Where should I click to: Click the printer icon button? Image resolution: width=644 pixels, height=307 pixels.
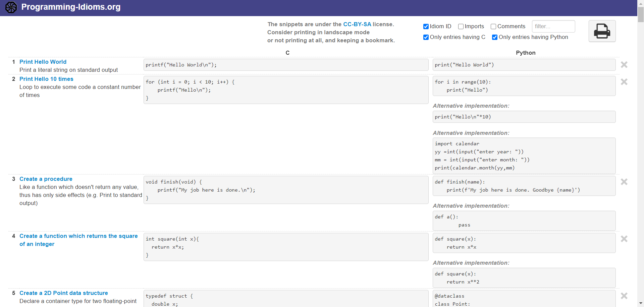(x=602, y=31)
